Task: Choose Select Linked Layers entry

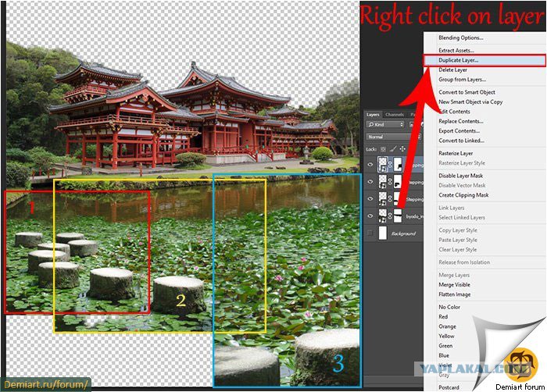Action: [462, 217]
